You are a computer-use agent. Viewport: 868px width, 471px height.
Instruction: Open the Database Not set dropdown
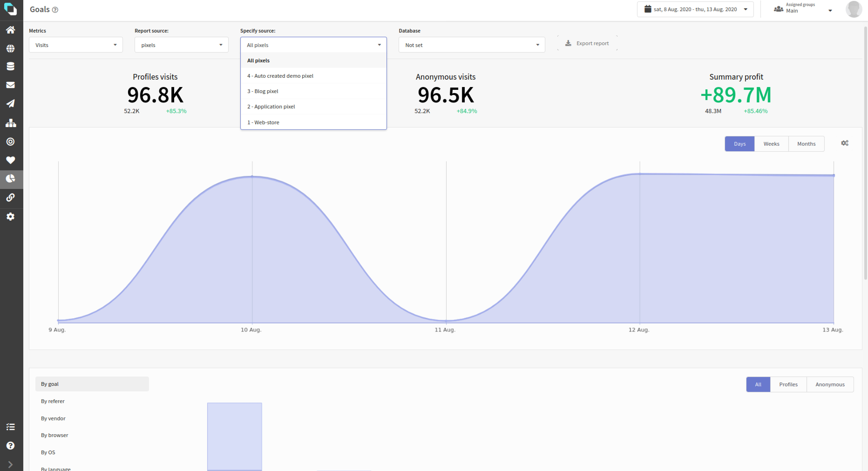pos(472,45)
